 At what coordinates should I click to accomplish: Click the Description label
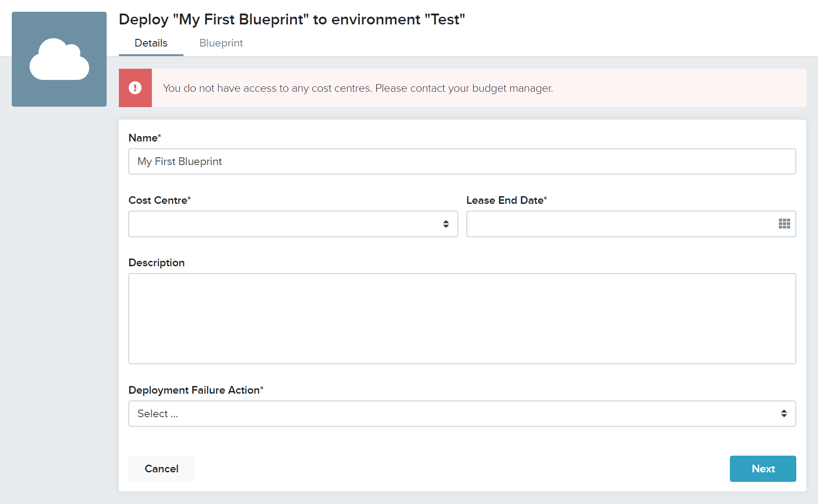click(x=156, y=263)
